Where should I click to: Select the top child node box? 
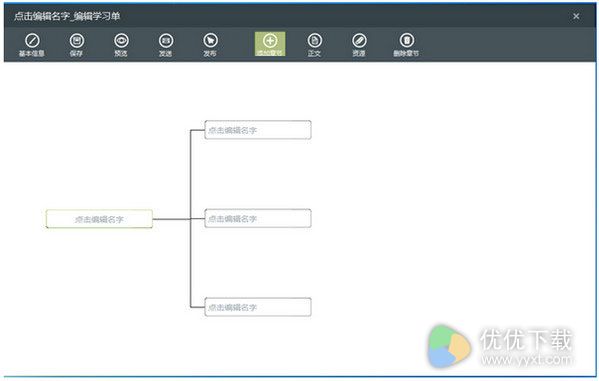coord(258,130)
